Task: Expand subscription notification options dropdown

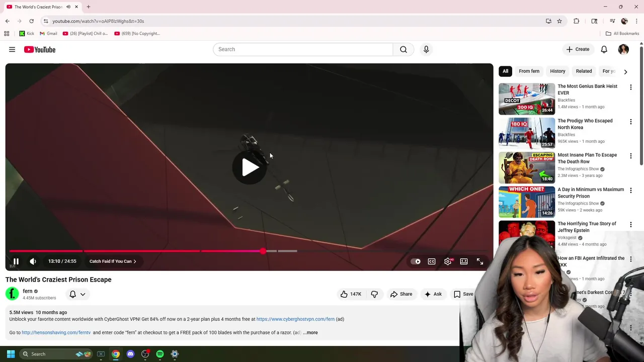Action: click(x=77, y=294)
